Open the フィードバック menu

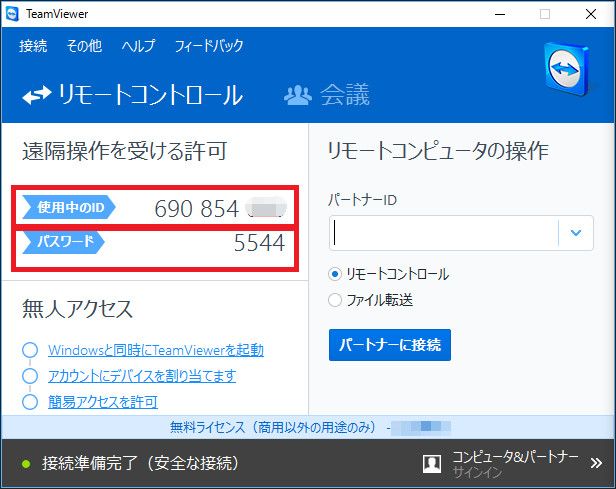209,46
